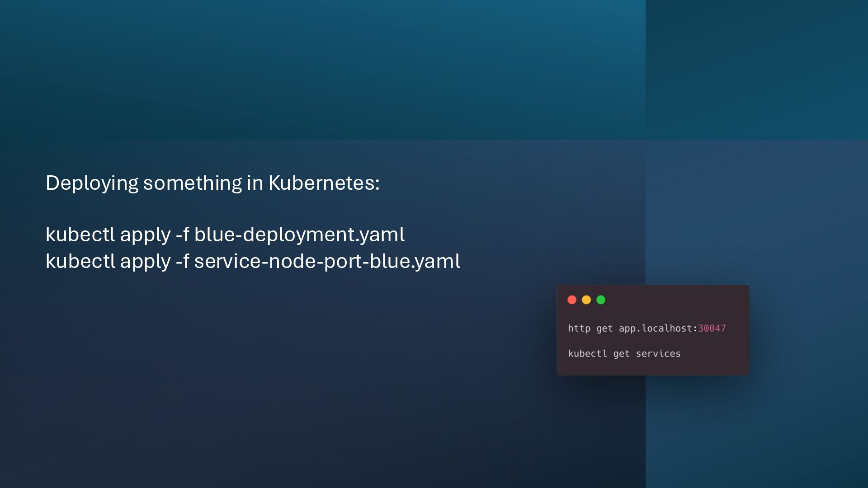Click the 'Deploying something in Kubernetes:' heading
The image size is (868, 488).
tap(212, 183)
